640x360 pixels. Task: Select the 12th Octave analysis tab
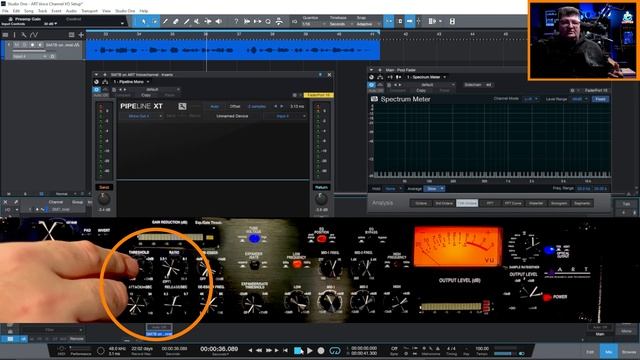tap(467, 203)
